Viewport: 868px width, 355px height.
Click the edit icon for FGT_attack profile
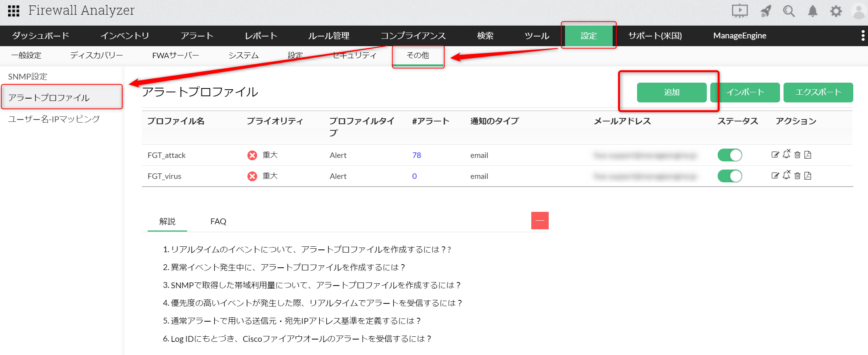(775, 155)
